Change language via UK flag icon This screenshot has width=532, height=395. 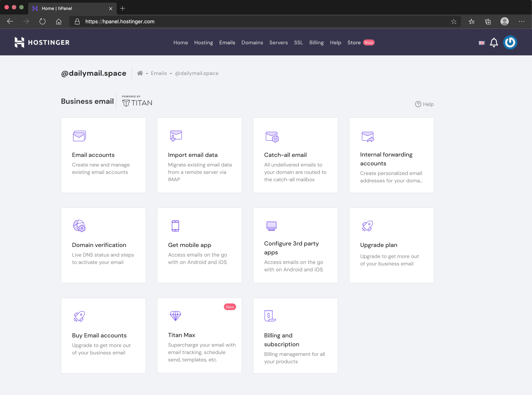[x=482, y=43]
